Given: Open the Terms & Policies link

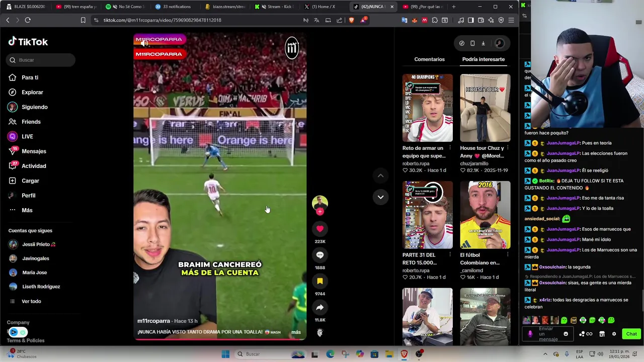Looking at the screenshot, I should (x=26, y=340).
